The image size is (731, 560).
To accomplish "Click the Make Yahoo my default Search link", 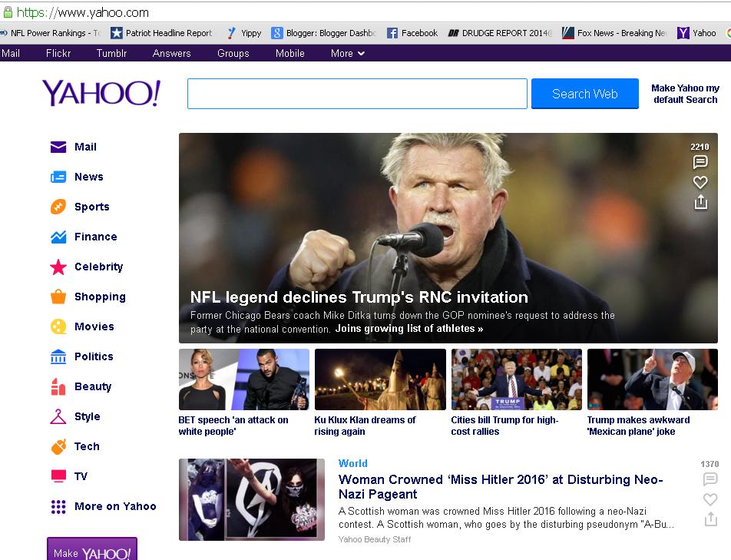I will [684, 94].
